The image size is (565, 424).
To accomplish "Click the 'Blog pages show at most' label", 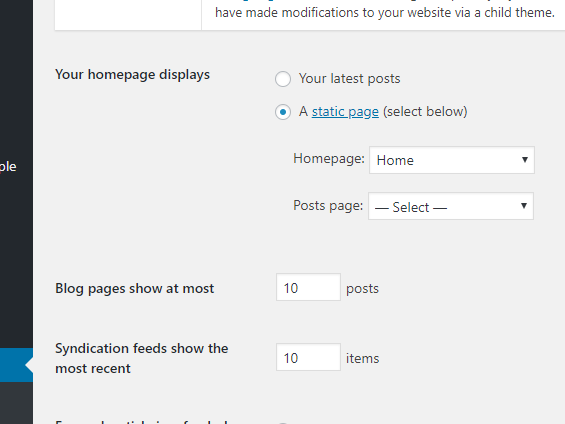I will tap(134, 289).
